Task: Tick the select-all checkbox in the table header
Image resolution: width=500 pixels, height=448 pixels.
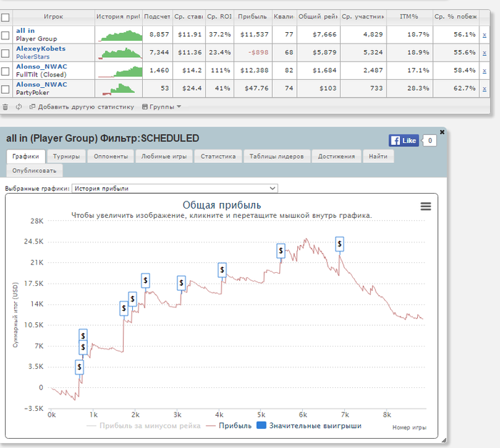Action: click(5, 18)
